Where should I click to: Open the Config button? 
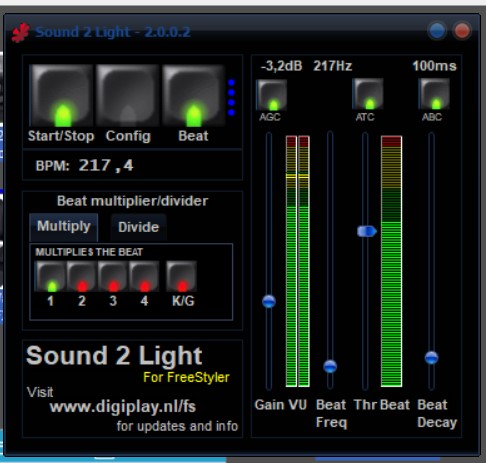(x=127, y=96)
